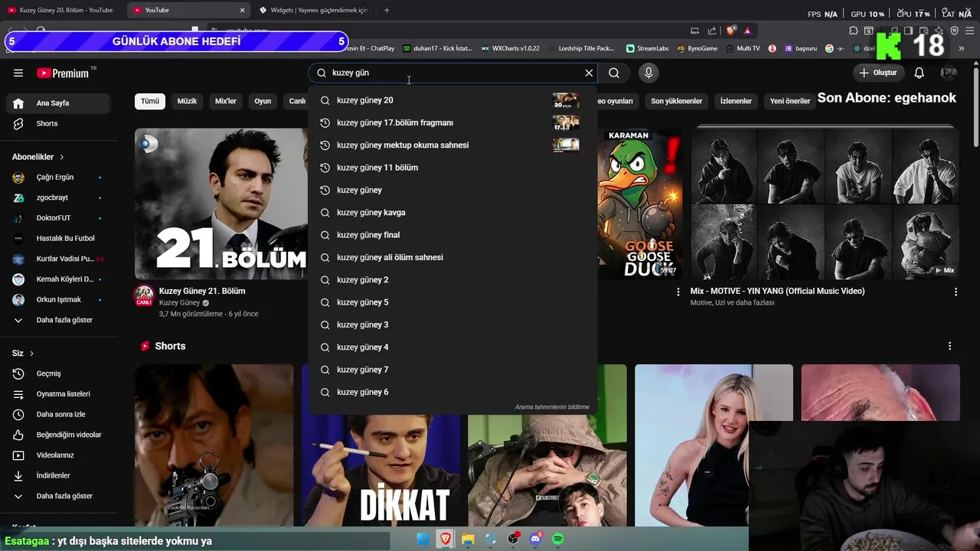Select the Yeni öneriler chip
980x551 pixels.
pyautogui.click(x=790, y=101)
